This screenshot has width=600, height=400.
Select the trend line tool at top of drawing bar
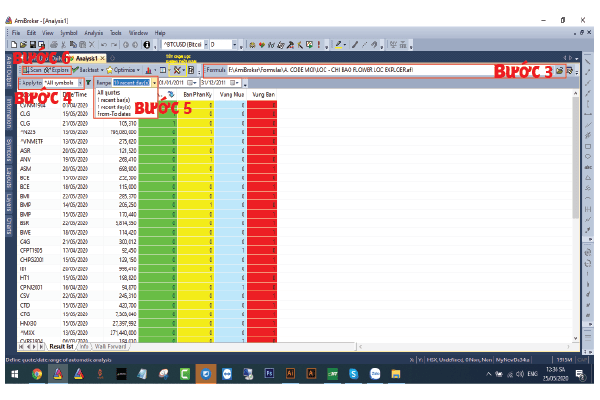pos(588,62)
